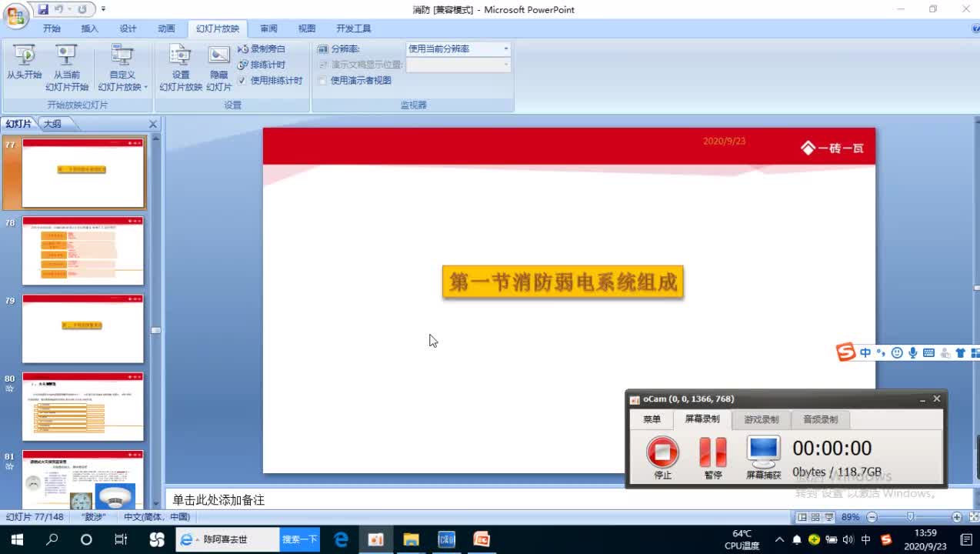
Task: Click Rehearse Timings (排练计时)
Action: [x=262, y=65]
